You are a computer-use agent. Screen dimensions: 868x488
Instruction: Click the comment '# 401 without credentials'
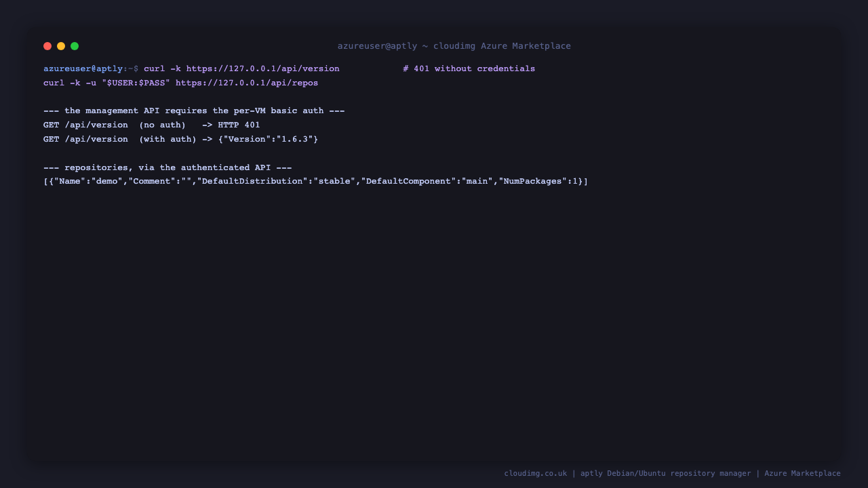click(x=469, y=69)
